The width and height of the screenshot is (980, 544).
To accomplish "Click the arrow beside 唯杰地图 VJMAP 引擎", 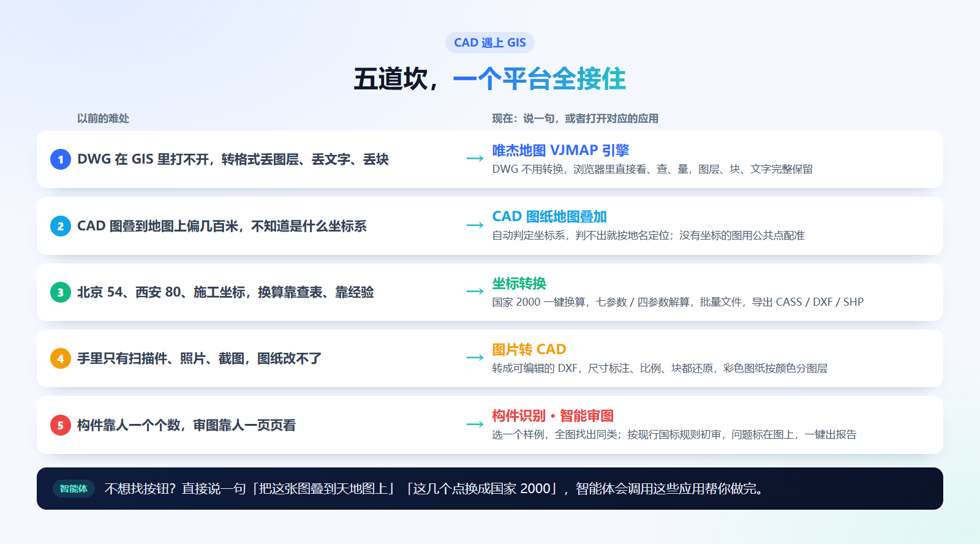I will pos(475,159).
